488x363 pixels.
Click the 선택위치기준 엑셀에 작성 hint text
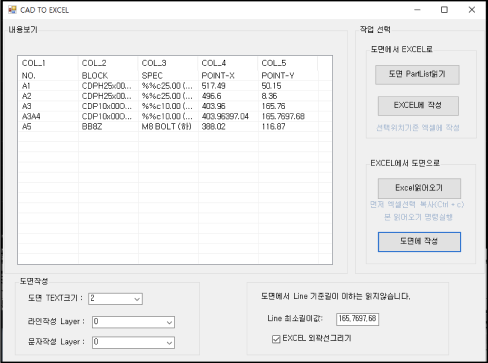tap(418, 128)
